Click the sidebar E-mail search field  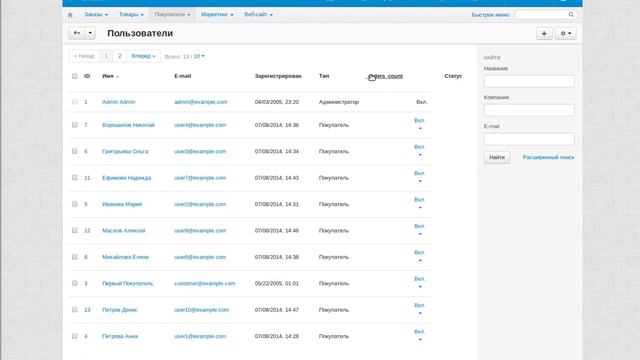coord(529,139)
